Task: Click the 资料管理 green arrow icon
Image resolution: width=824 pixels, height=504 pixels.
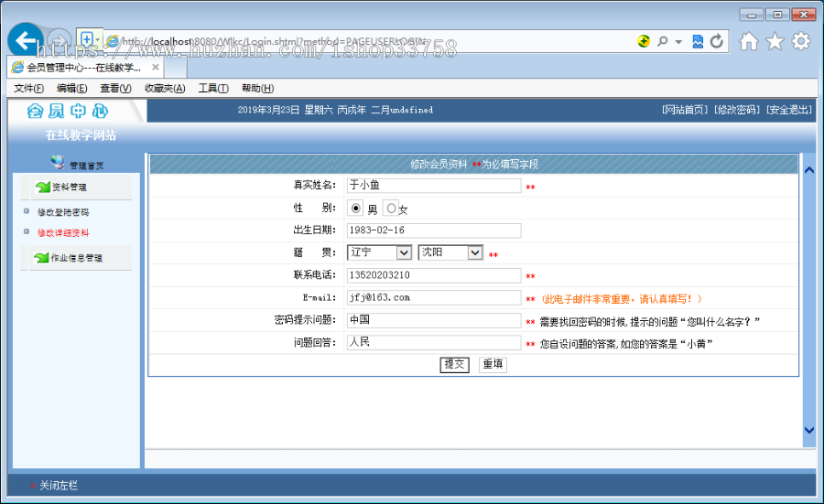Action: coord(42,187)
